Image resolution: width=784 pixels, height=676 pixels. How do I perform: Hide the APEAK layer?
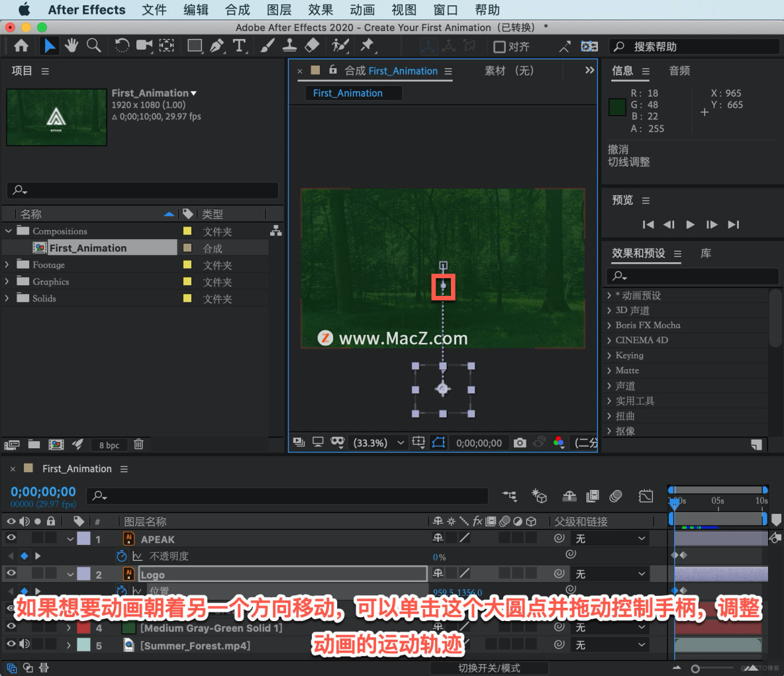[10, 538]
